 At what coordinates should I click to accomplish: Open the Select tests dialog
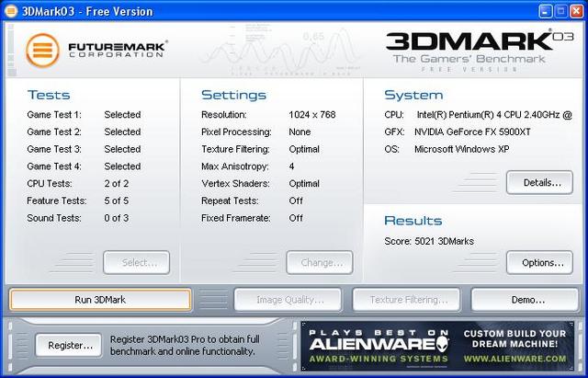(x=136, y=263)
